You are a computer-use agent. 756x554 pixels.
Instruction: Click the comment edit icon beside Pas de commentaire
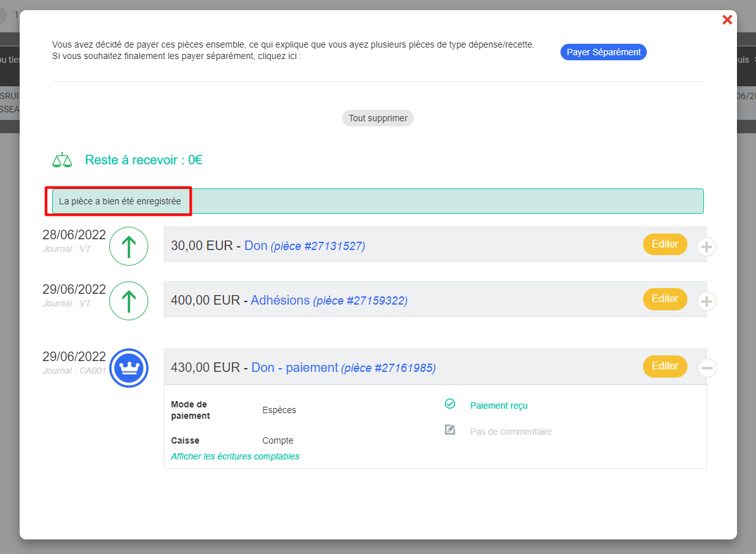pyautogui.click(x=450, y=429)
